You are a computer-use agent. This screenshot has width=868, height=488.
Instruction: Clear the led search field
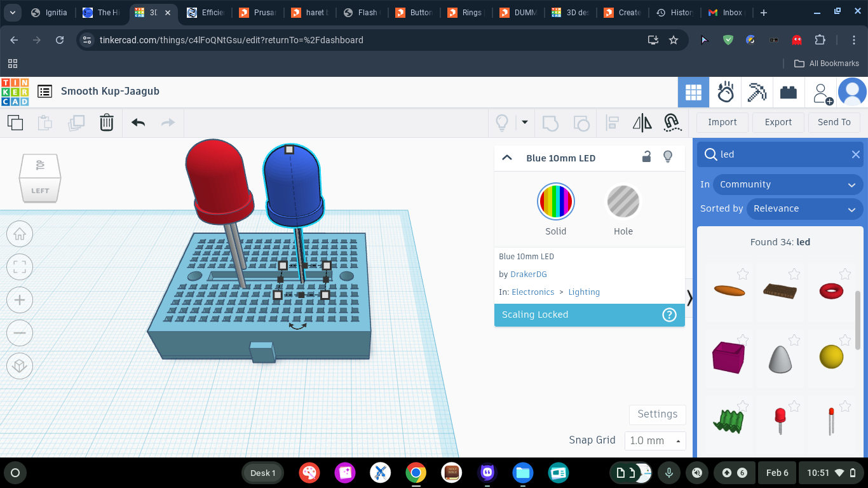855,154
